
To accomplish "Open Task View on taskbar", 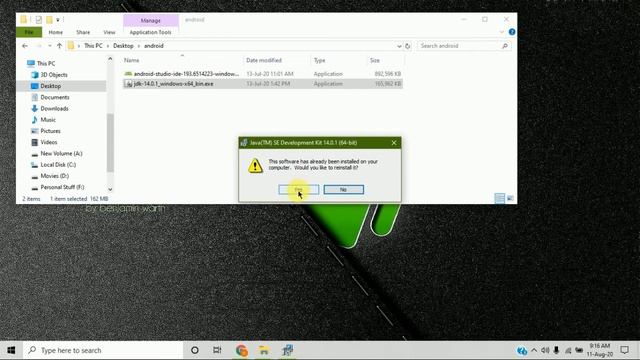I will pos(217,350).
